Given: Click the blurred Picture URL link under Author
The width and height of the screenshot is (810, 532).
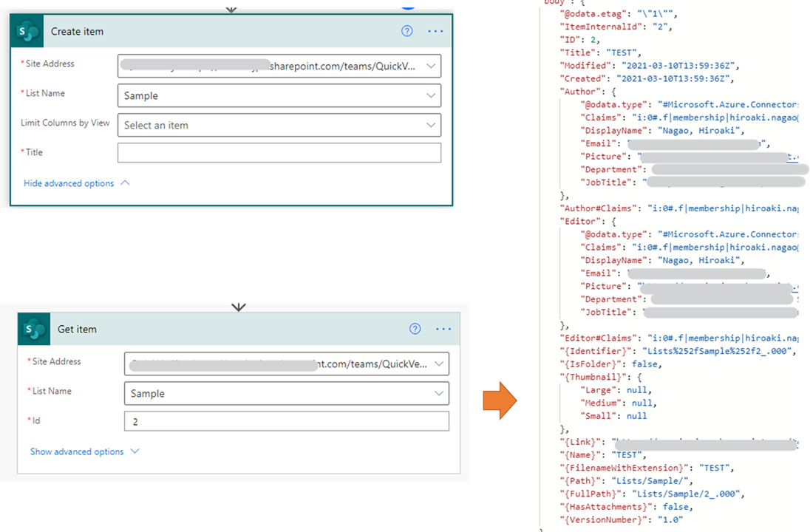Looking at the screenshot, I should click(x=718, y=157).
